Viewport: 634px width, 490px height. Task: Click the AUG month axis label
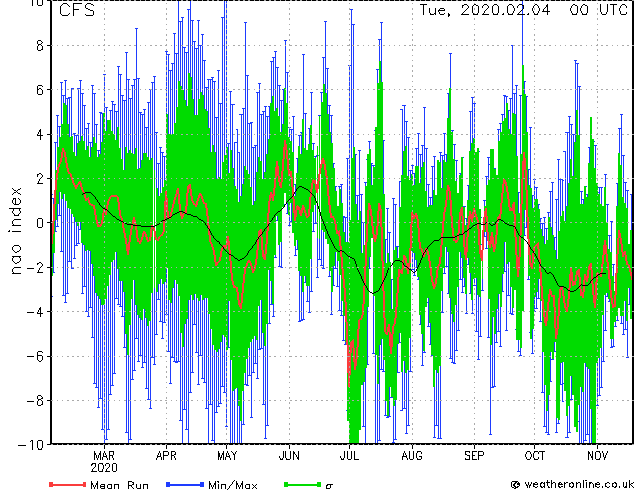point(412,456)
